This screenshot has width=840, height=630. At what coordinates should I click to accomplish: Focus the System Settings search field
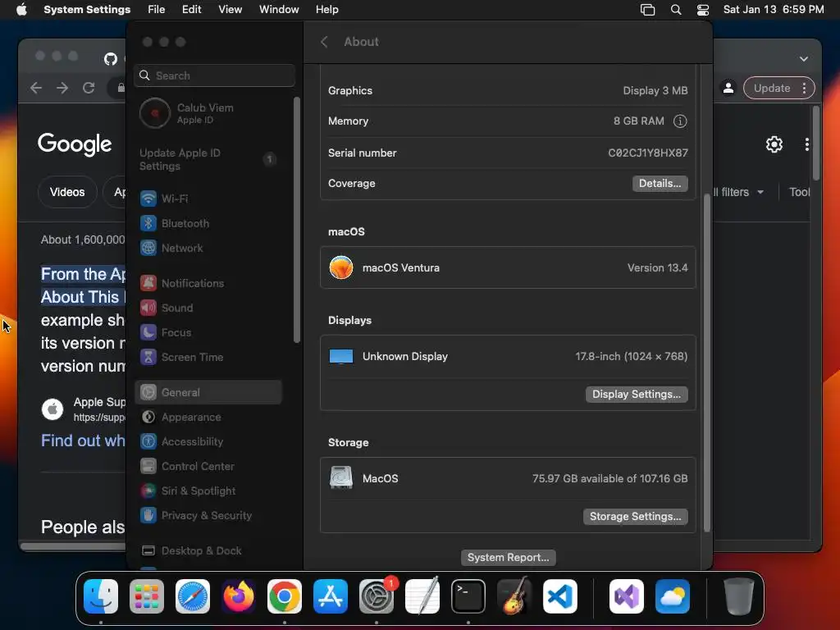coord(215,75)
